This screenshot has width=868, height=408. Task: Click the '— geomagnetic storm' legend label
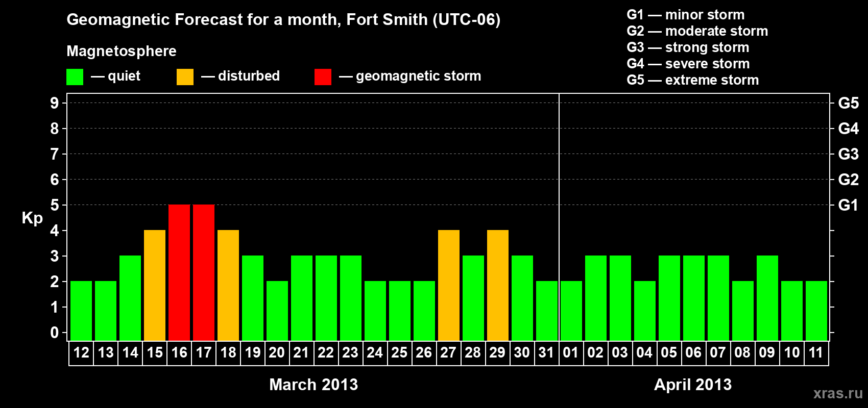point(410,76)
